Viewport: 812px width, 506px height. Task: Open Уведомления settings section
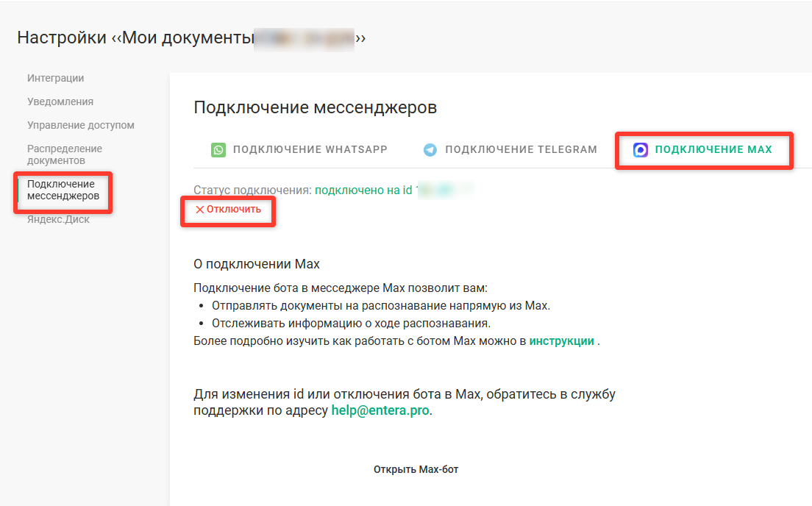(x=60, y=102)
